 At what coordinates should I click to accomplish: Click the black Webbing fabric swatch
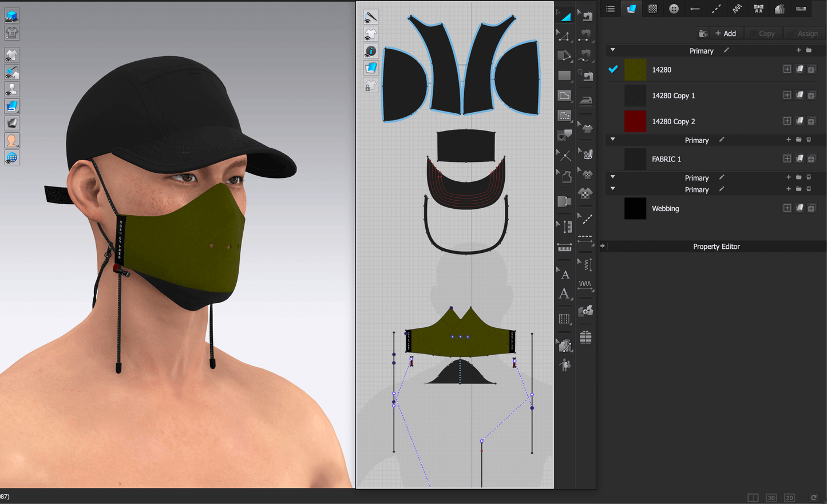click(635, 209)
